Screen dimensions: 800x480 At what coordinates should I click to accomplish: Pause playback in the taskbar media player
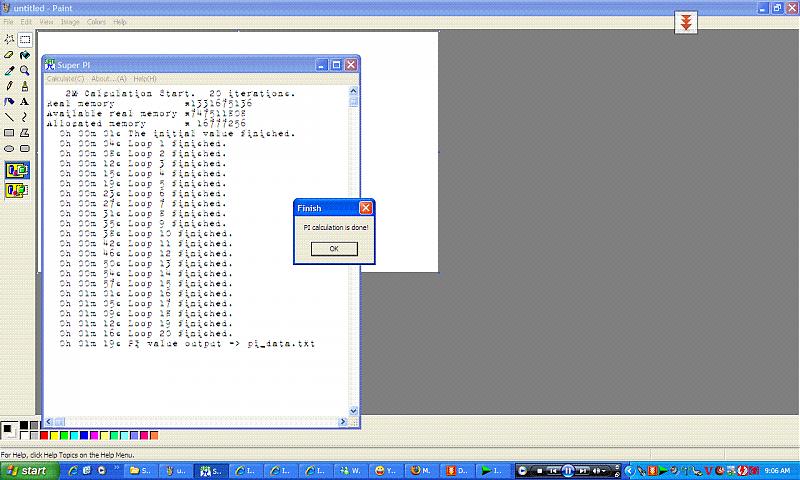[566, 470]
